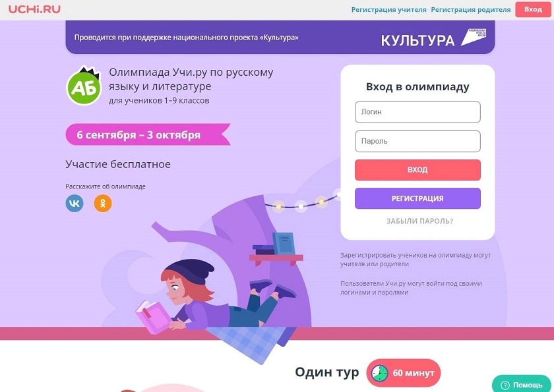This screenshot has width=554, height=392.
Task: Share via the orange Odnoklassniki icon
Action: tap(103, 203)
